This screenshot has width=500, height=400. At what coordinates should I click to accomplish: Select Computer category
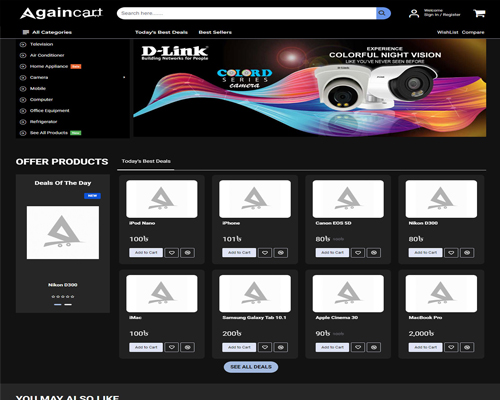[x=41, y=100]
